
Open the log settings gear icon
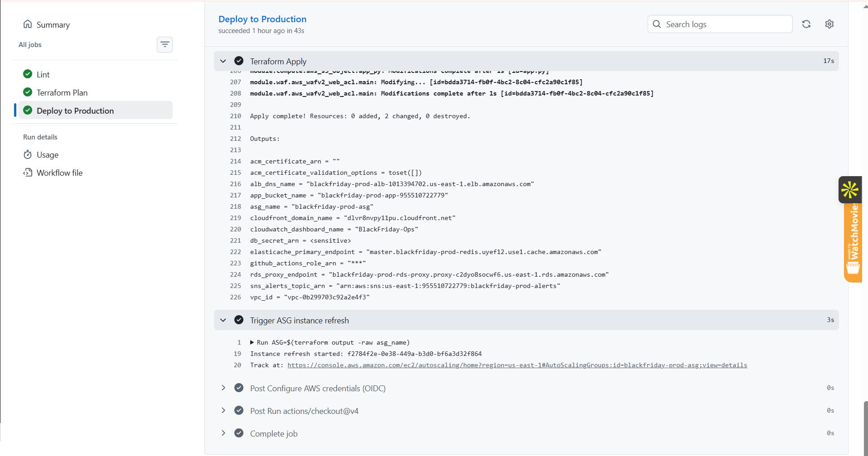click(829, 24)
